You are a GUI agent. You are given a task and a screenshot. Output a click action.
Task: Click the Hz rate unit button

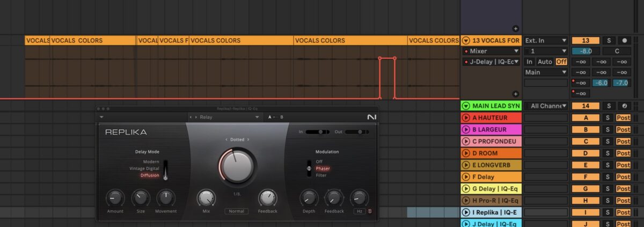359,211
